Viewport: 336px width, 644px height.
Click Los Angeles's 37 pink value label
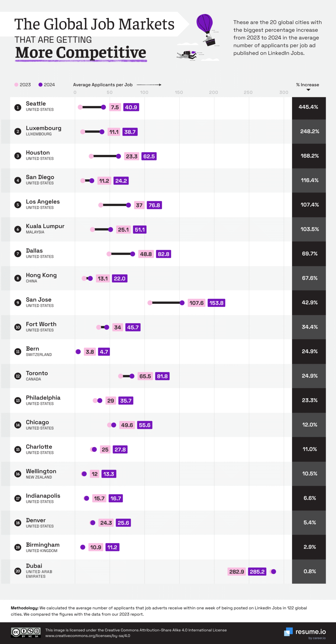139,205
